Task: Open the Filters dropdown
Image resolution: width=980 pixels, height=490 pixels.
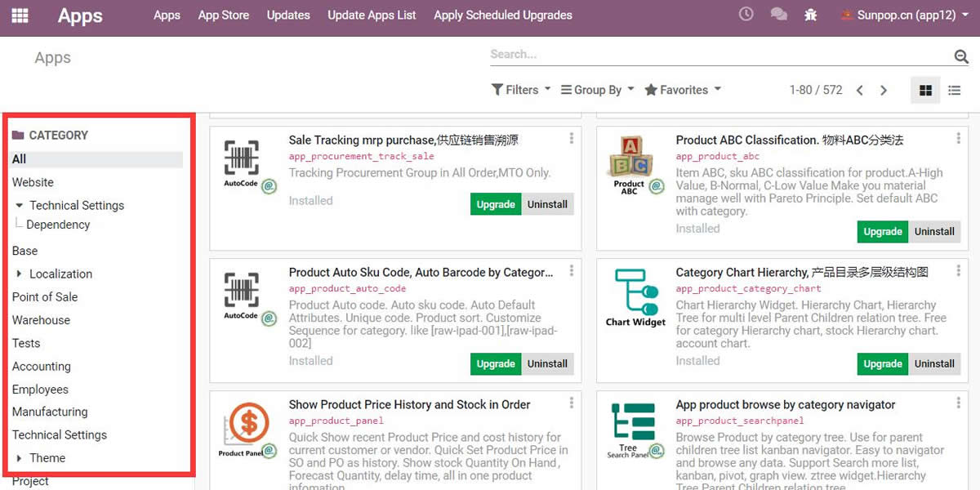Action: click(x=521, y=90)
